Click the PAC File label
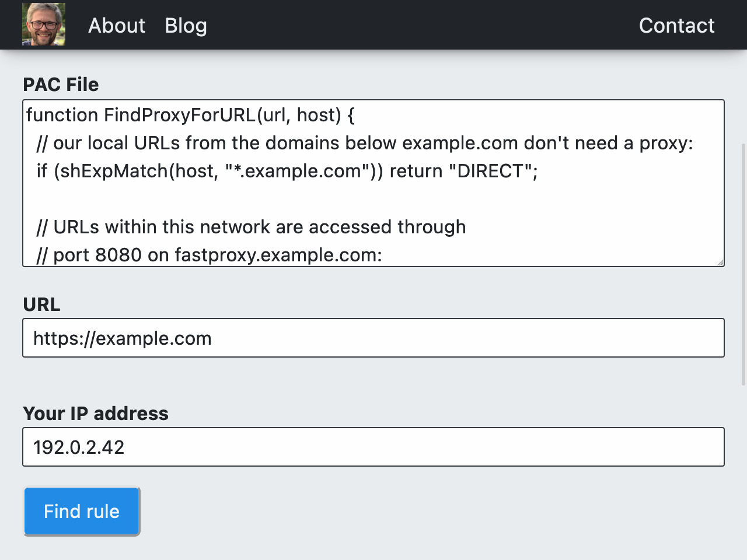Viewport: 747px width, 560px height. point(60,85)
